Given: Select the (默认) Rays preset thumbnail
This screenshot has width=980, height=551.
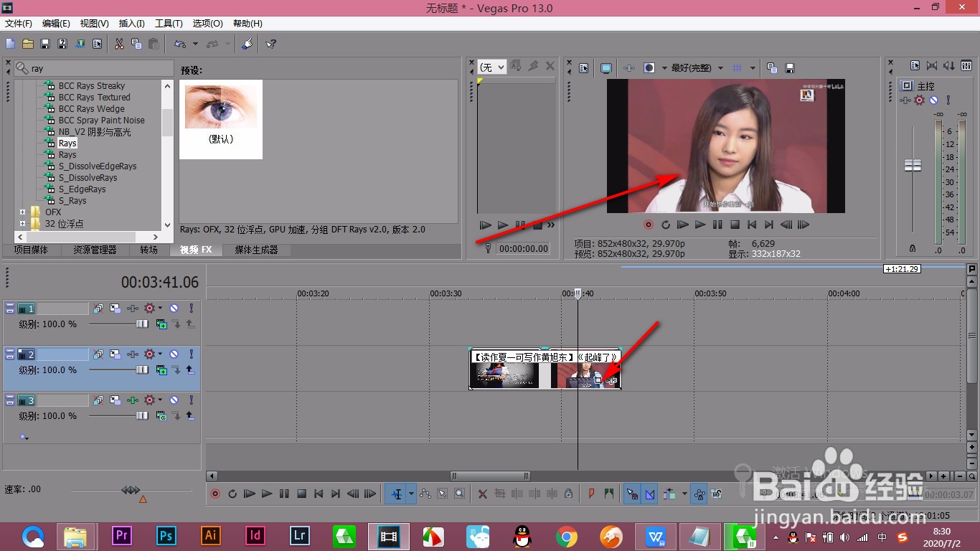Looking at the screenshot, I should pyautogui.click(x=221, y=119).
